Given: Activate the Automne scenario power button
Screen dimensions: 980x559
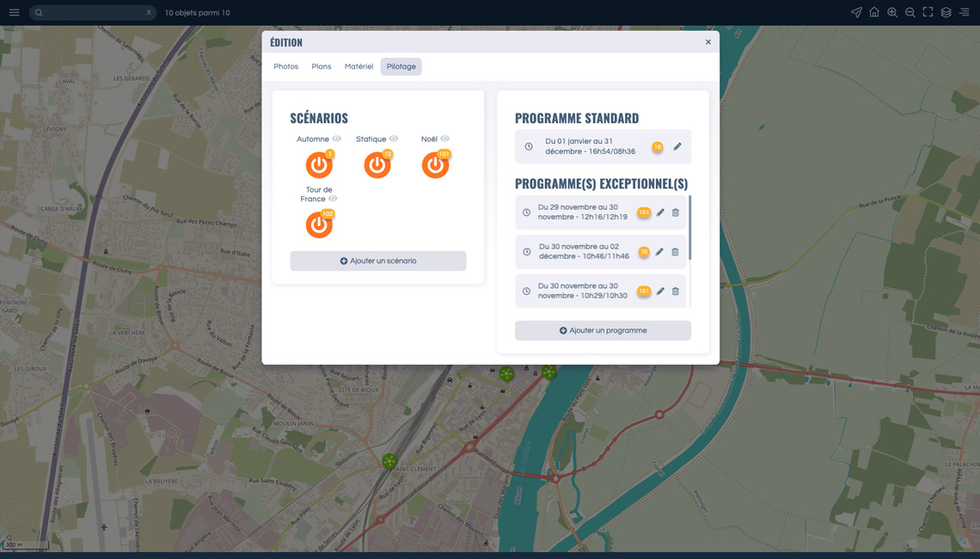Looking at the screenshot, I should 319,165.
